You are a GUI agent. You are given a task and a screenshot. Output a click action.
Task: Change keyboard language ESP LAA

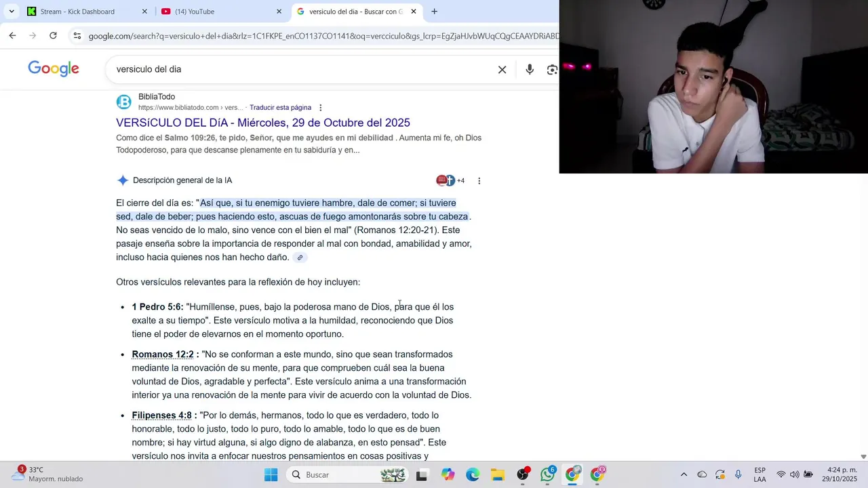(x=760, y=474)
